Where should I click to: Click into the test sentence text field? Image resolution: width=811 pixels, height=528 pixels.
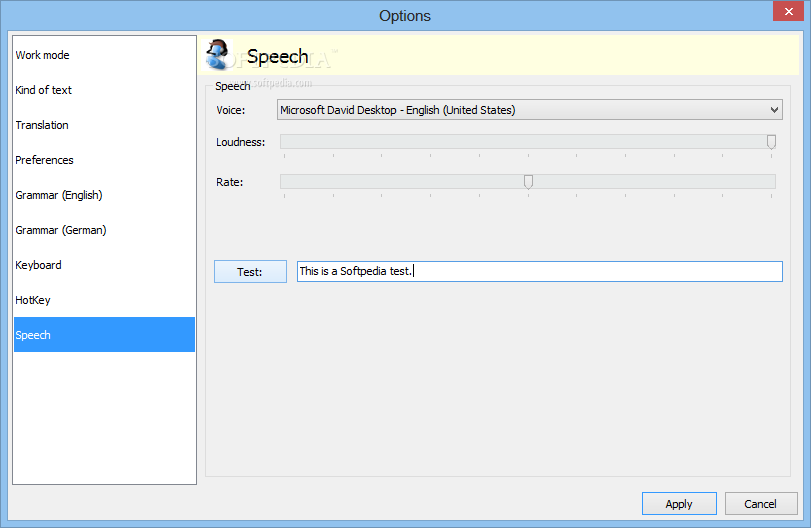pos(539,271)
